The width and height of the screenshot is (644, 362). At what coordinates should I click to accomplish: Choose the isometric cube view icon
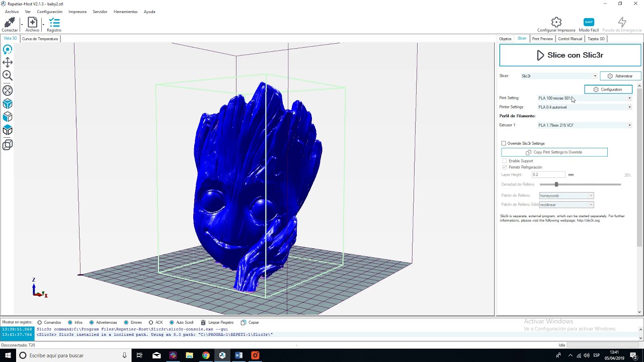(x=8, y=104)
